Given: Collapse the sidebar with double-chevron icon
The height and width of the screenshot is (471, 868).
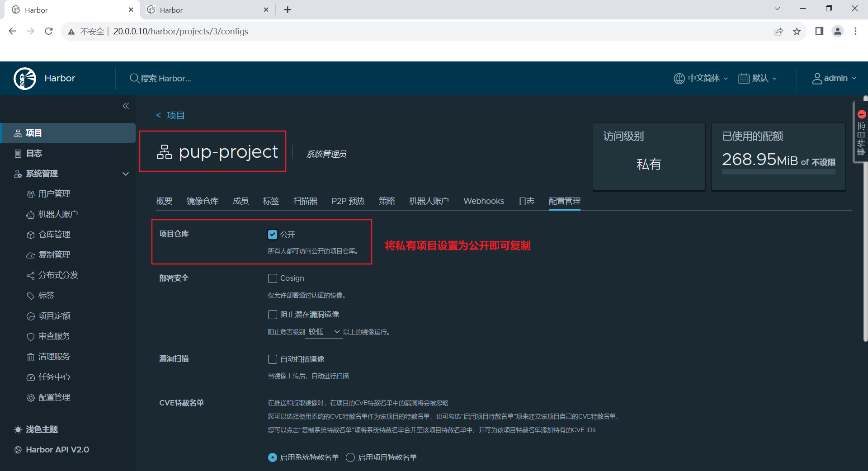Looking at the screenshot, I should pos(126,106).
